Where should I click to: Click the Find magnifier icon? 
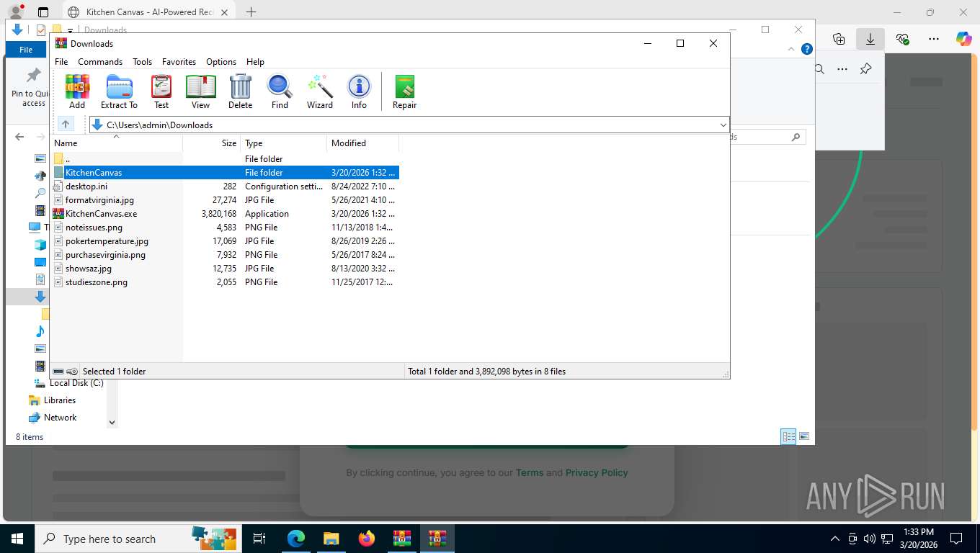pos(280,91)
